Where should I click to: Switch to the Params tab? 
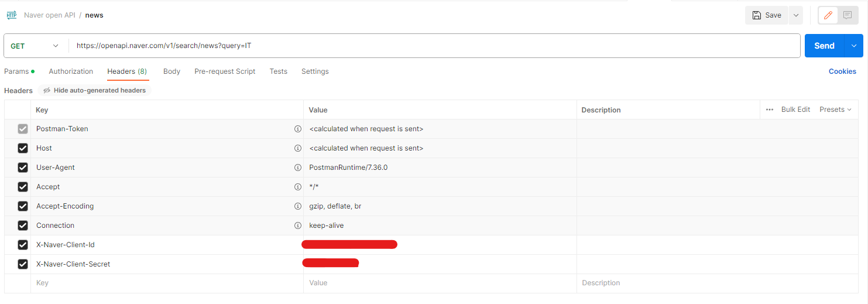19,71
